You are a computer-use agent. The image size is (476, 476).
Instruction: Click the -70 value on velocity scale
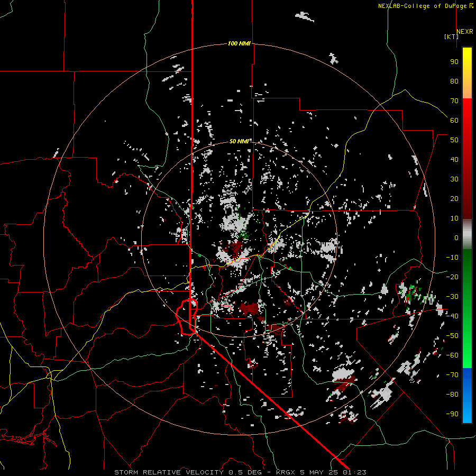452,375
